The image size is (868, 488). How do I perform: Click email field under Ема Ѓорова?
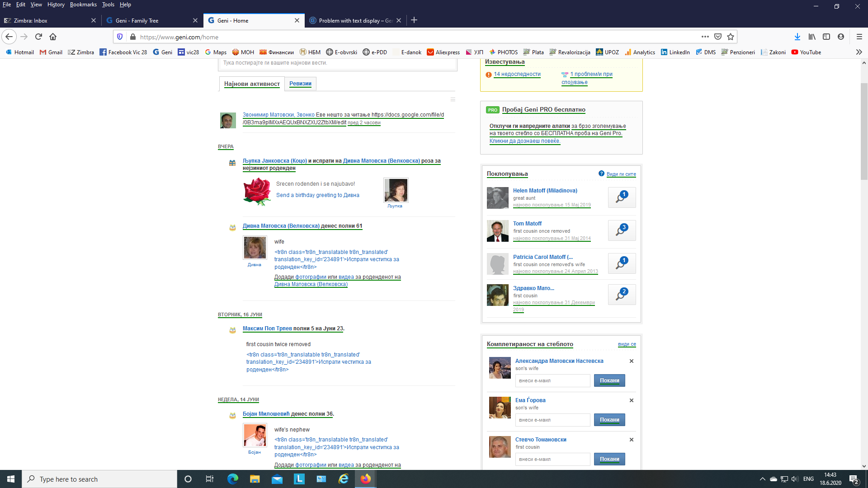552,420
